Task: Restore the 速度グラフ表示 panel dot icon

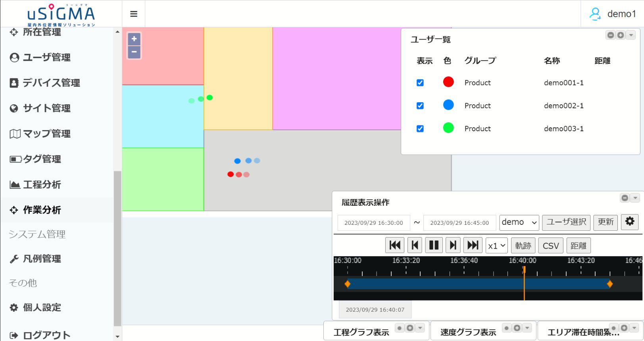Action: tap(507, 328)
